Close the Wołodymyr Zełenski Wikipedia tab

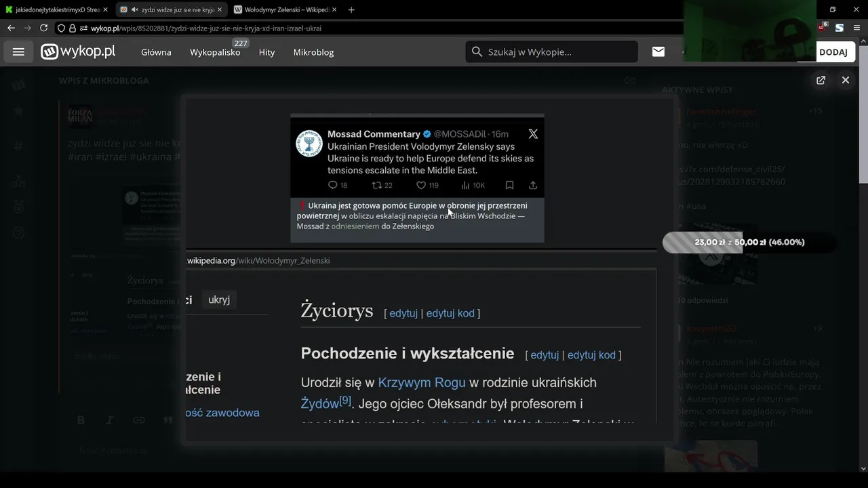click(x=336, y=9)
